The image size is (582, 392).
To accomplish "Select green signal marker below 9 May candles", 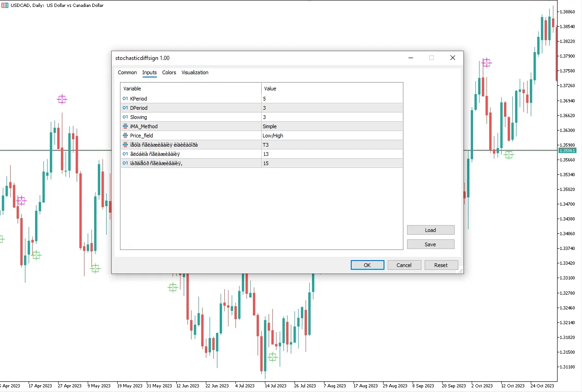I will click(x=95, y=268).
